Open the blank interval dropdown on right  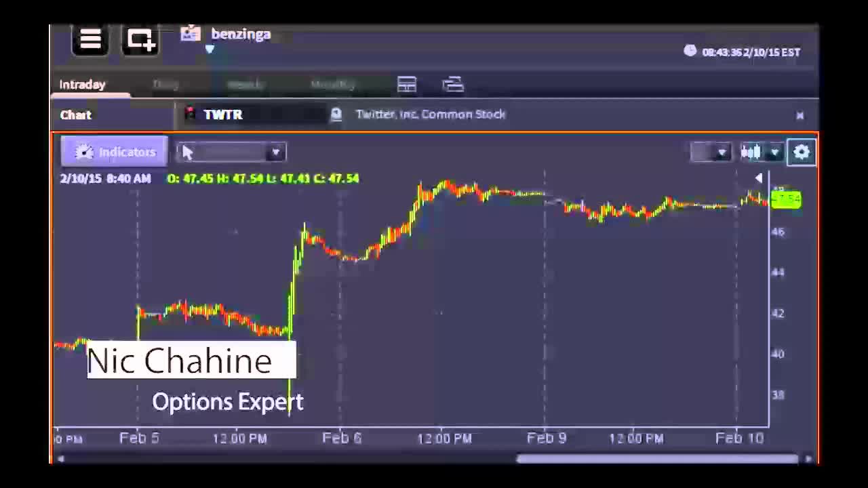(710, 152)
